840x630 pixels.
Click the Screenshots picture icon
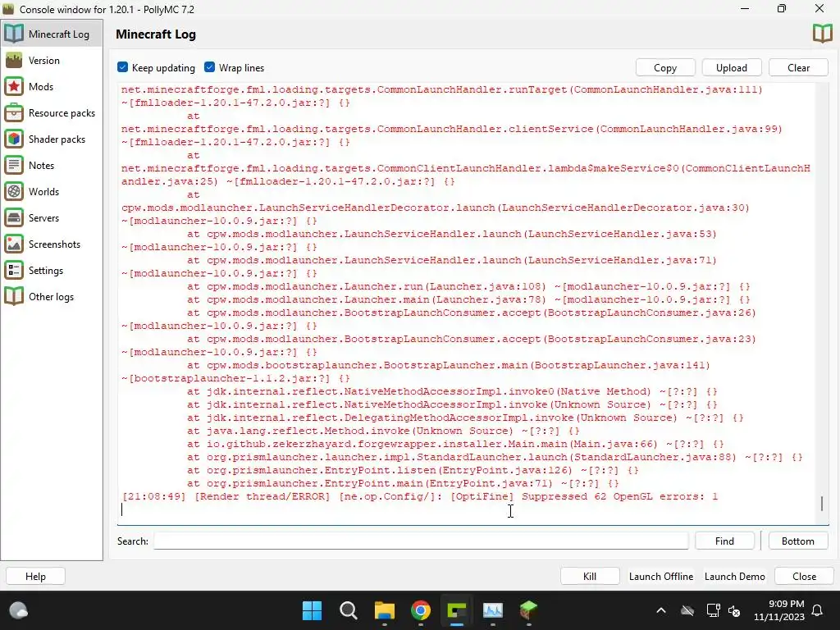14,244
